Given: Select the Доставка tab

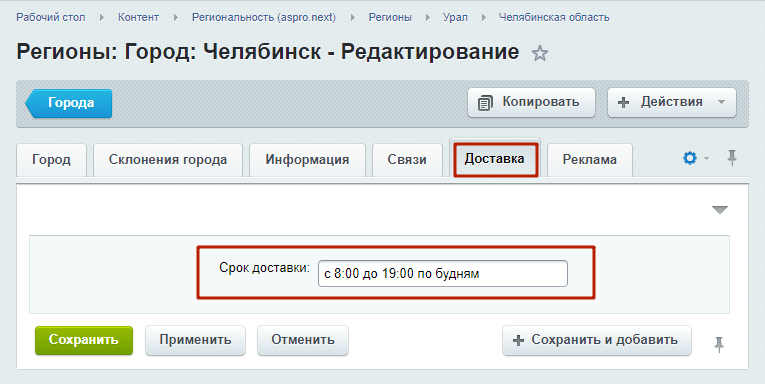Looking at the screenshot, I should pos(494,159).
